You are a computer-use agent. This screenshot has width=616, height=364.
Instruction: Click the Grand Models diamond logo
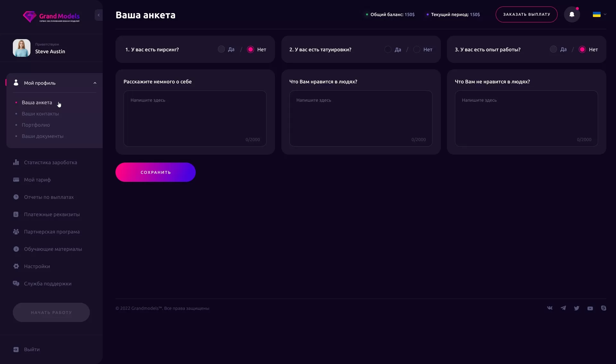pos(30,16)
